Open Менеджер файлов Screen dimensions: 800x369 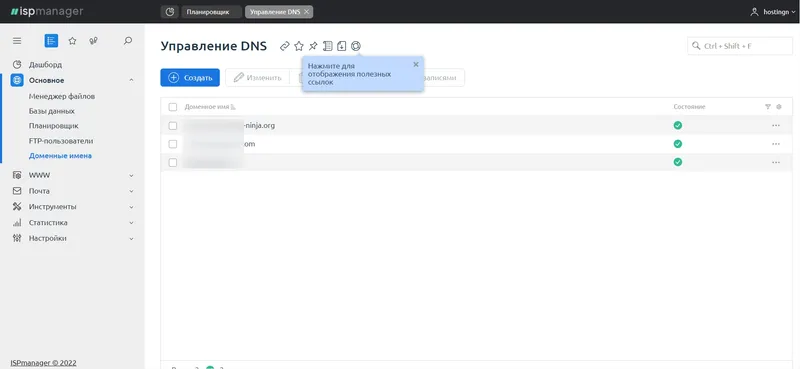(x=62, y=96)
